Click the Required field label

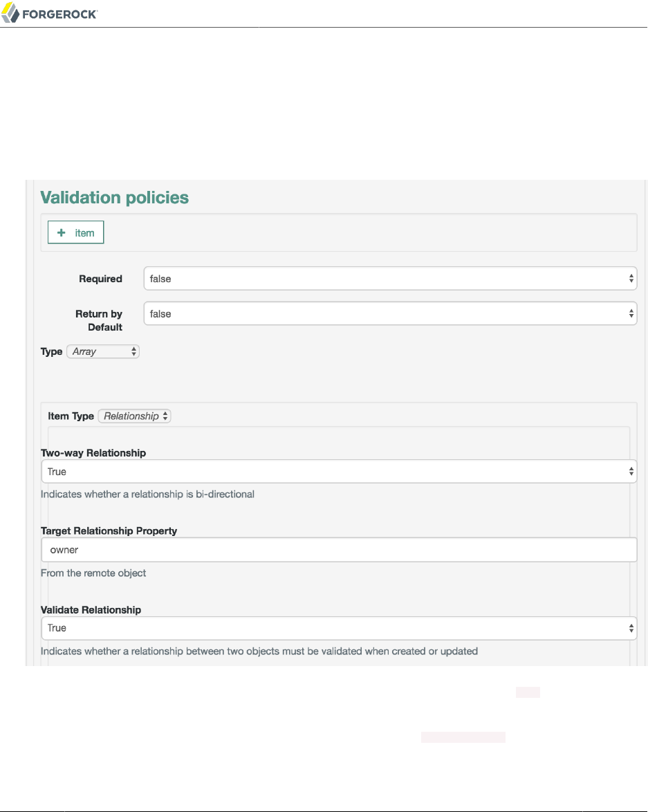click(100, 279)
